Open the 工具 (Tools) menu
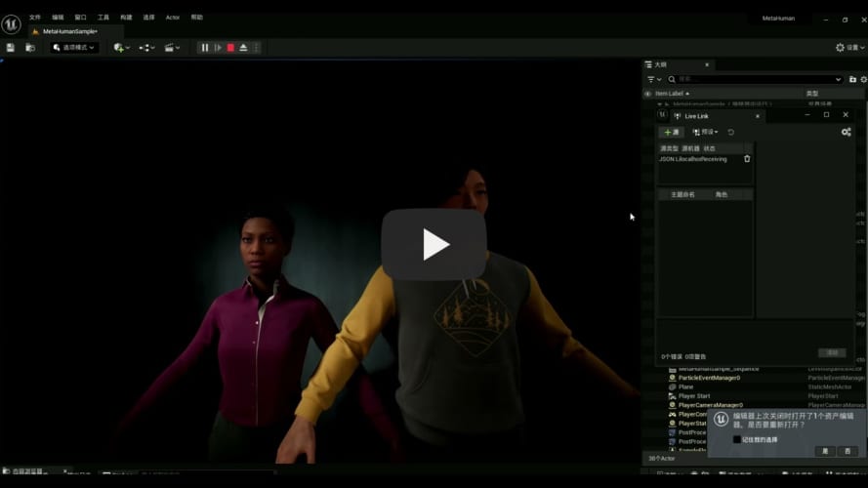868x488 pixels. click(x=103, y=18)
